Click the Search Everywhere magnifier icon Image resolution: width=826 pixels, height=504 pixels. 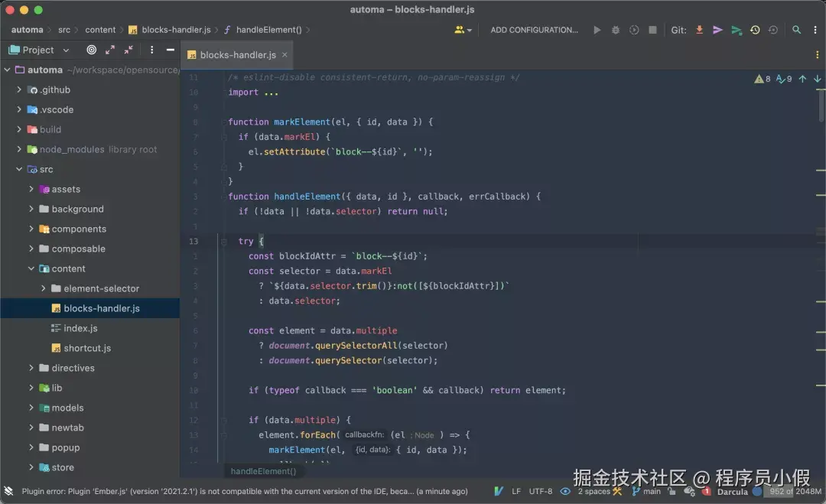[x=796, y=30]
